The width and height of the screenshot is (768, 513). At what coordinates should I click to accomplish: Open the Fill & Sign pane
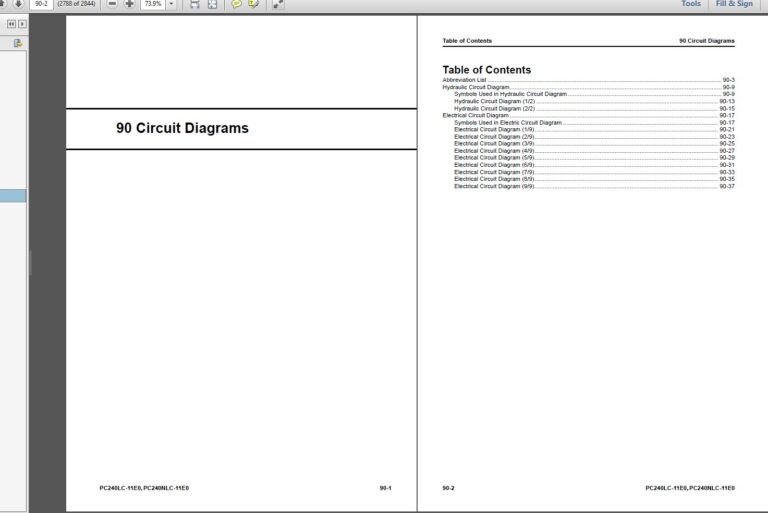click(734, 4)
